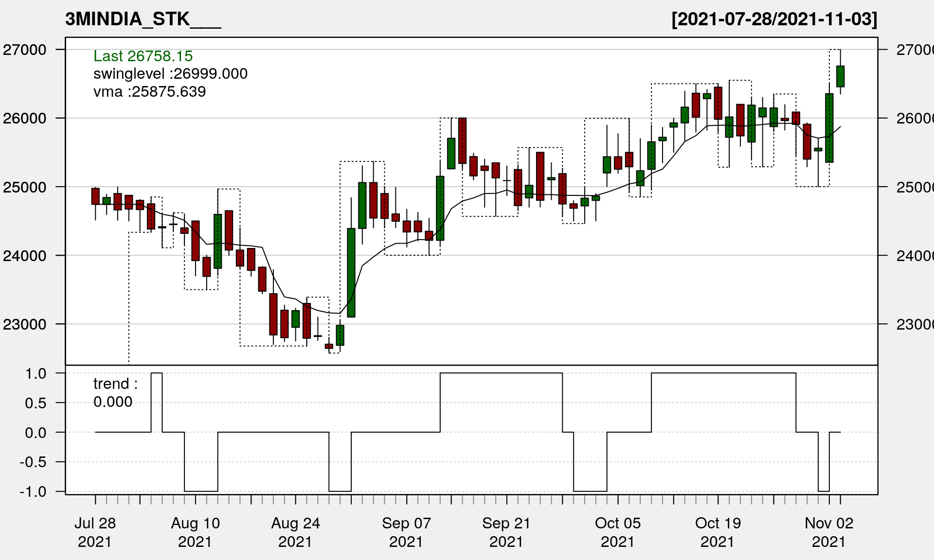Click the vma 25875.639 label
This screenshot has height=560, width=934.
pos(149,91)
